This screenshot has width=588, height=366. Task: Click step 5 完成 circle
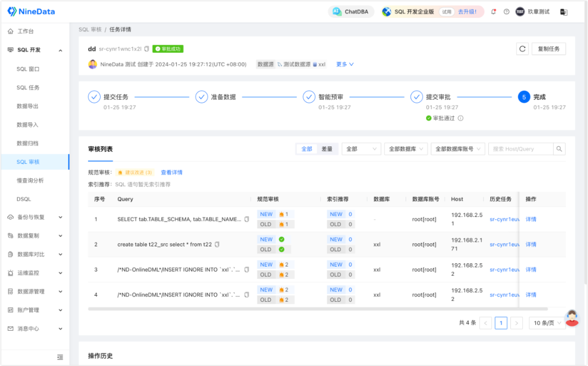(x=524, y=97)
